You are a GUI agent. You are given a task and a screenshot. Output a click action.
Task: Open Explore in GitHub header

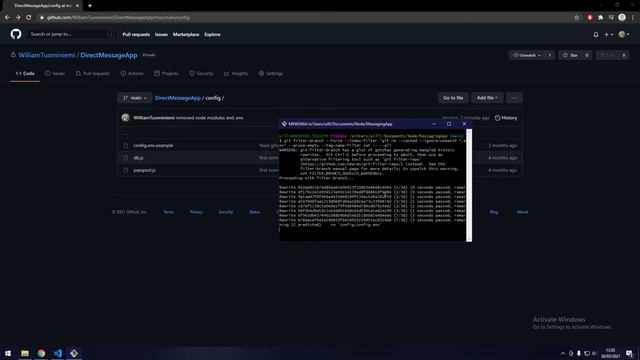point(212,35)
